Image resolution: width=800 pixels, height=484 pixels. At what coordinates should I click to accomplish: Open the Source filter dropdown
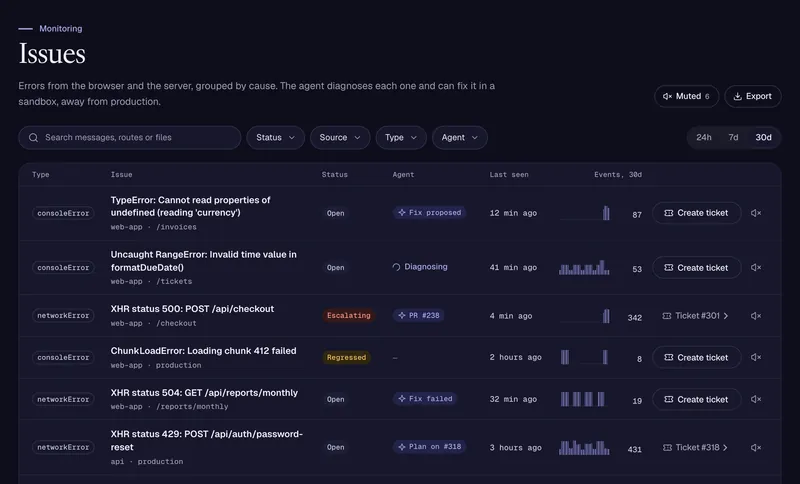tap(340, 138)
